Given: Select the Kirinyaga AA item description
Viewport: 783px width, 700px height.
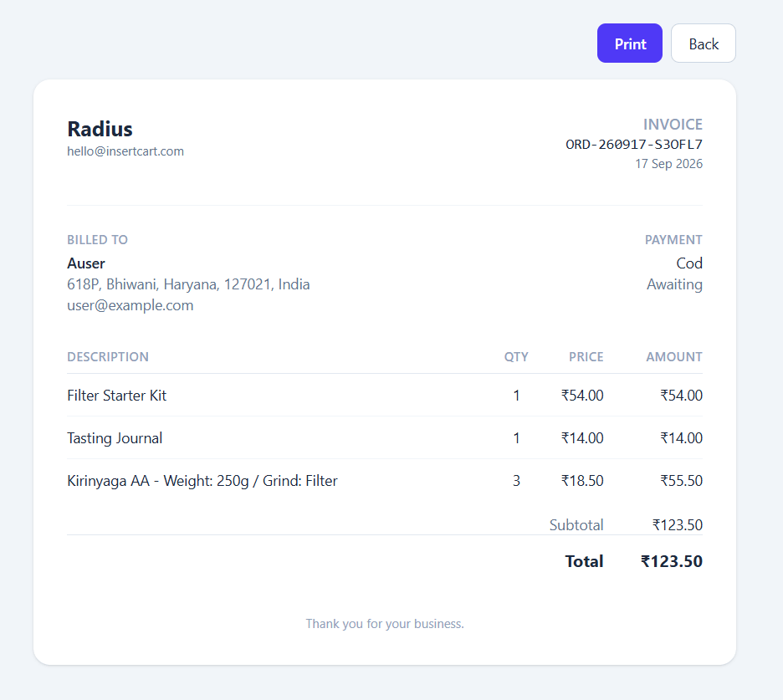Looking at the screenshot, I should pyautogui.click(x=202, y=481).
